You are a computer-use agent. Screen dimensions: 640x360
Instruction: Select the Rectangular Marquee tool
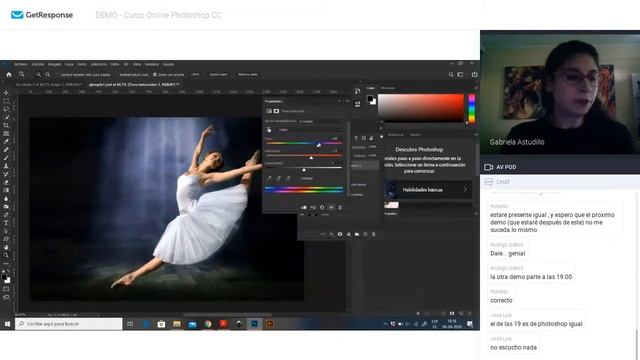coord(6,101)
